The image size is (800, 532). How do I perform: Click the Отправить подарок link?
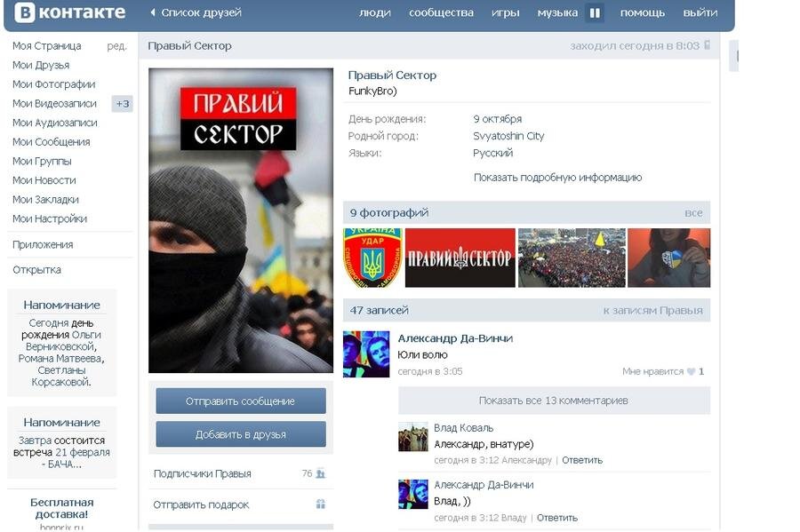pyautogui.click(x=201, y=504)
